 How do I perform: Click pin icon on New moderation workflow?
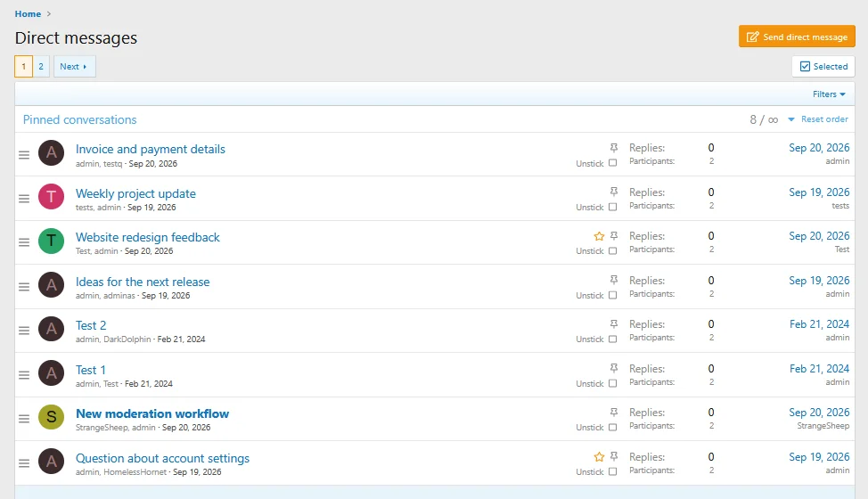pyautogui.click(x=614, y=413)
